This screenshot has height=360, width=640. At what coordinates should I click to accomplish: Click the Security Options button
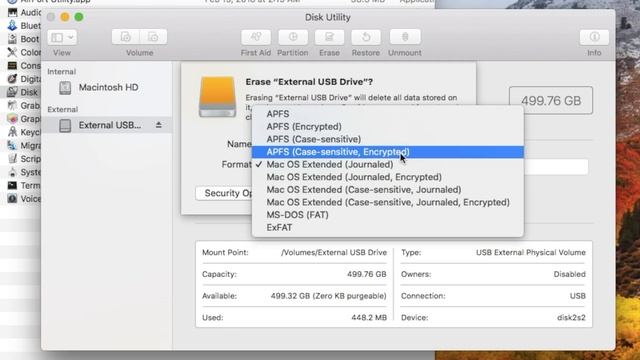224,193
